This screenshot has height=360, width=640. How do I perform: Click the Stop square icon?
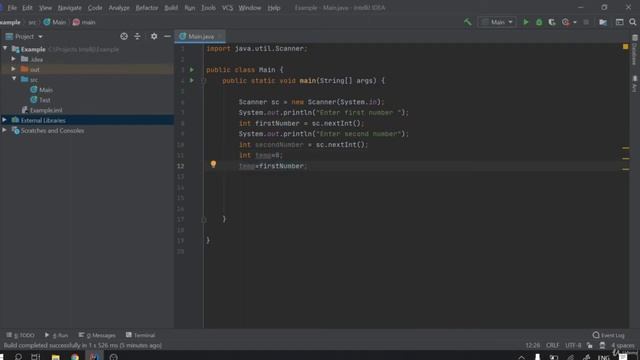tap(586, 22)
